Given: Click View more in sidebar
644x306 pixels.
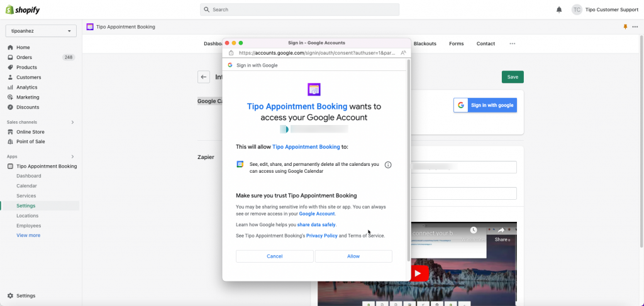Looking at the screenshot, I should (28, 236).
